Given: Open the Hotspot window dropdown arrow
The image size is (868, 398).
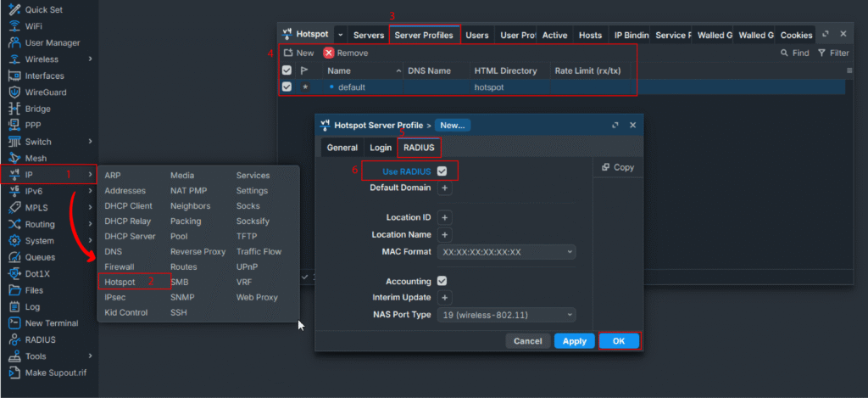Looking at the screenshot, I should tap(341, 34).
